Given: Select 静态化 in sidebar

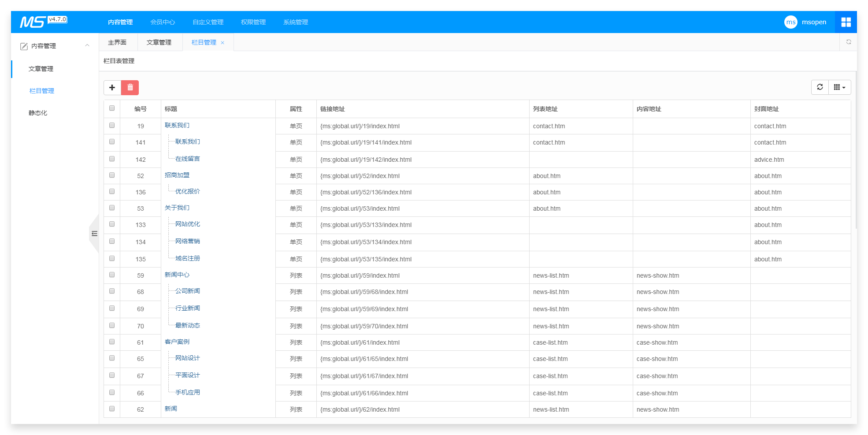Looking at the screenshot, I should [x=38, y=113].
